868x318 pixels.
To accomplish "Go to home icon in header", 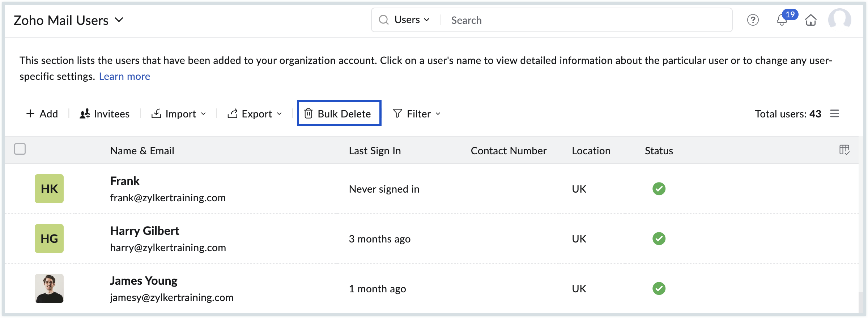I will 811,20.
